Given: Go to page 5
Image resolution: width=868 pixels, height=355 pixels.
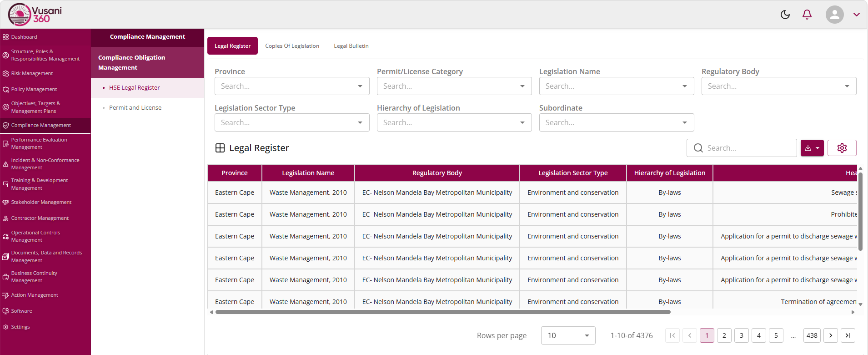Looking at the screenshot, I should coord(776,335).
